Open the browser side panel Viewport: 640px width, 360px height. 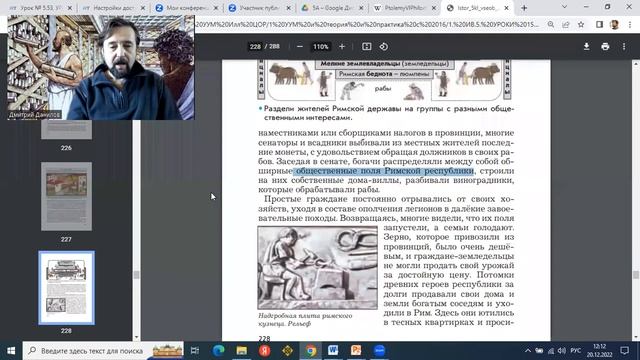(x=599, y=24)
